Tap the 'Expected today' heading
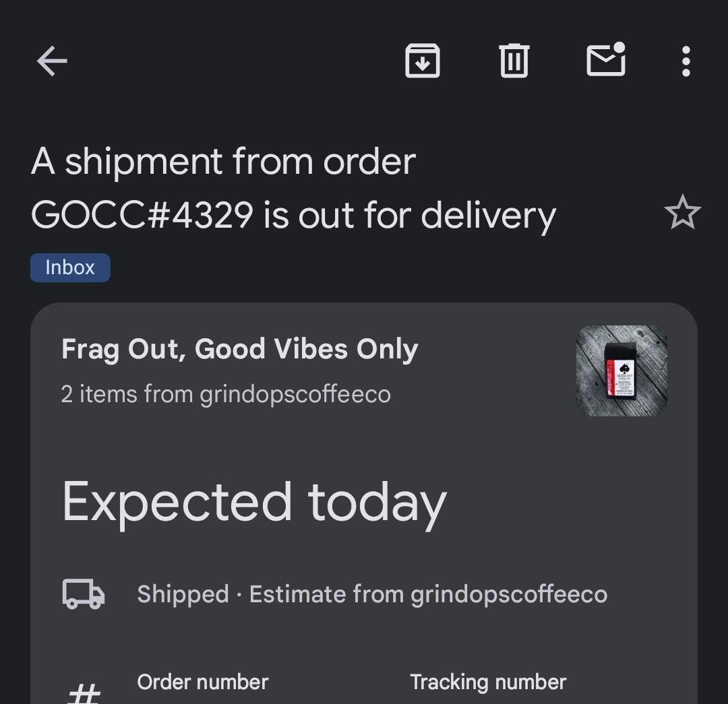The image size is (728, 704). tap(254, 503)
